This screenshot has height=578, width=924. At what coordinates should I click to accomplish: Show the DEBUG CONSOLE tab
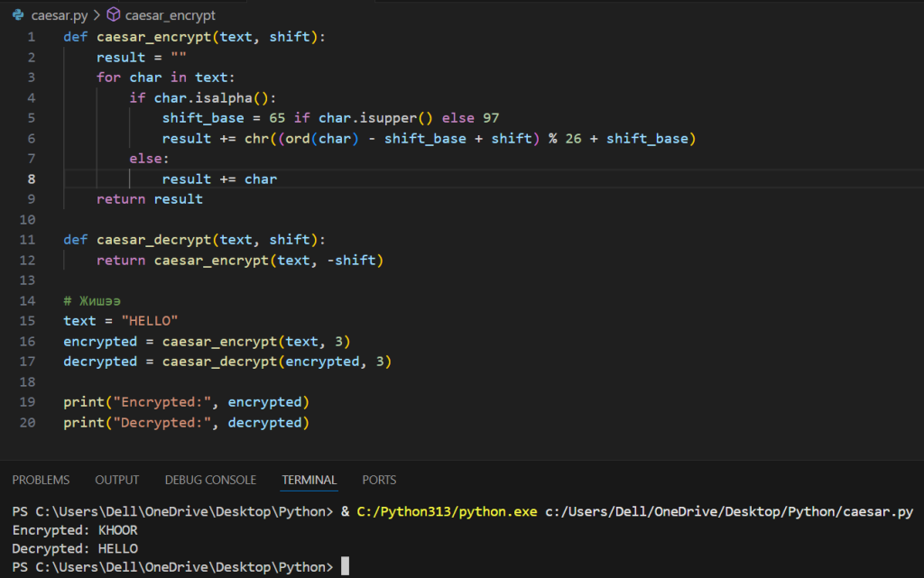210,480
